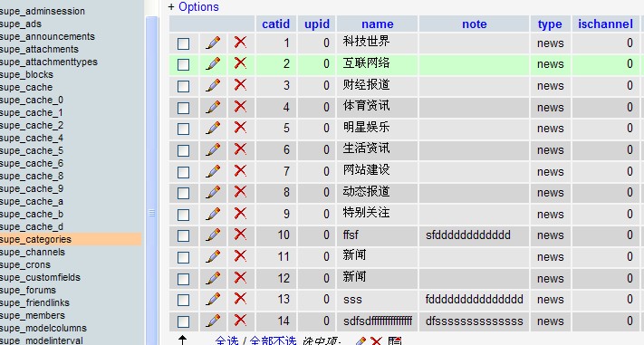Click name cell sdfsdfffffffffffffff
This screenshot has width=644, height=345.
pos(378,321)
